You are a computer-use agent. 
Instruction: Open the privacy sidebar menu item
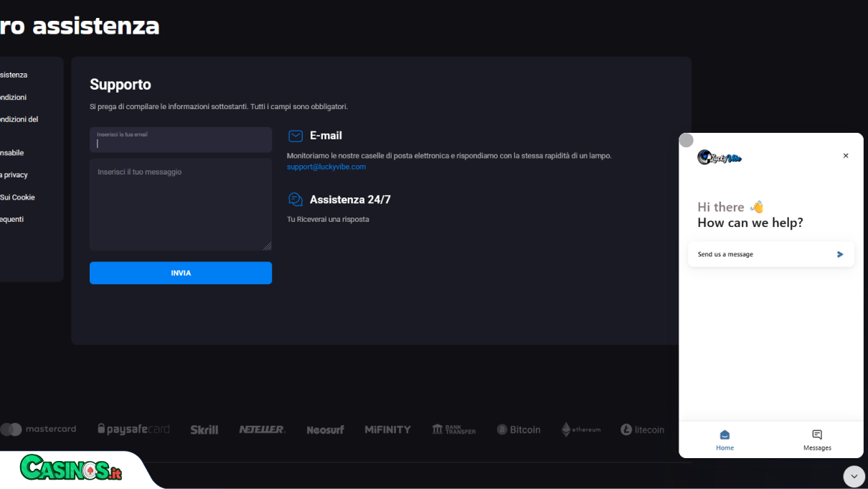tap(14, 174)
